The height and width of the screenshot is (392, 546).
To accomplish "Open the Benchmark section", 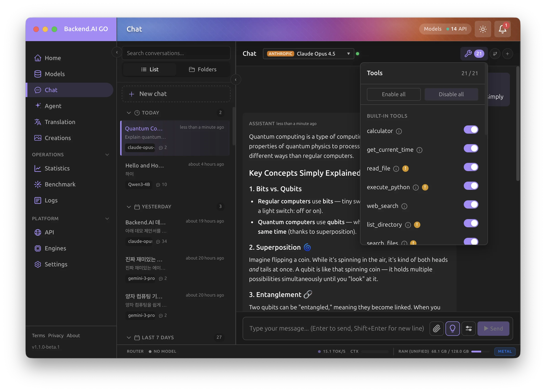I will tap(60, 184).
